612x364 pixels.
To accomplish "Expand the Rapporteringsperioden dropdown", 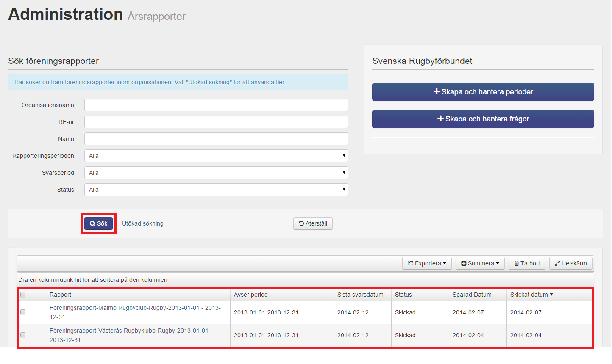I will pyautogui.click(x=216, y=156).
